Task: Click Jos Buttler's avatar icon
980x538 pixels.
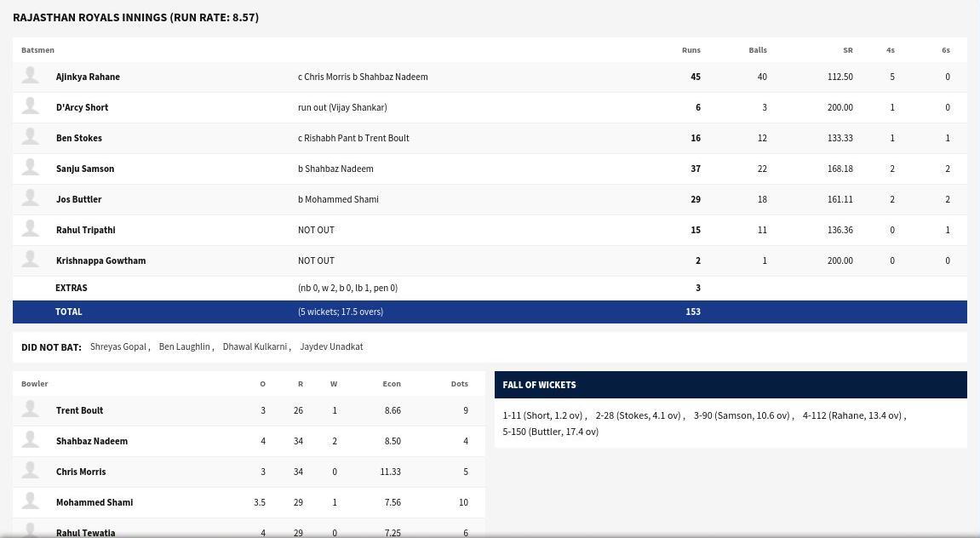Action: (30, 197)
